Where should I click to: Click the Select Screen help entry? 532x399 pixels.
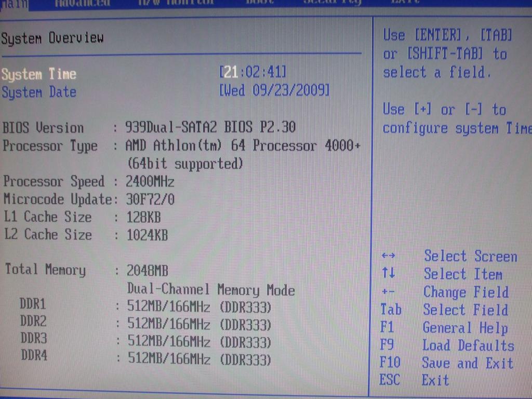tap(471, 256)
